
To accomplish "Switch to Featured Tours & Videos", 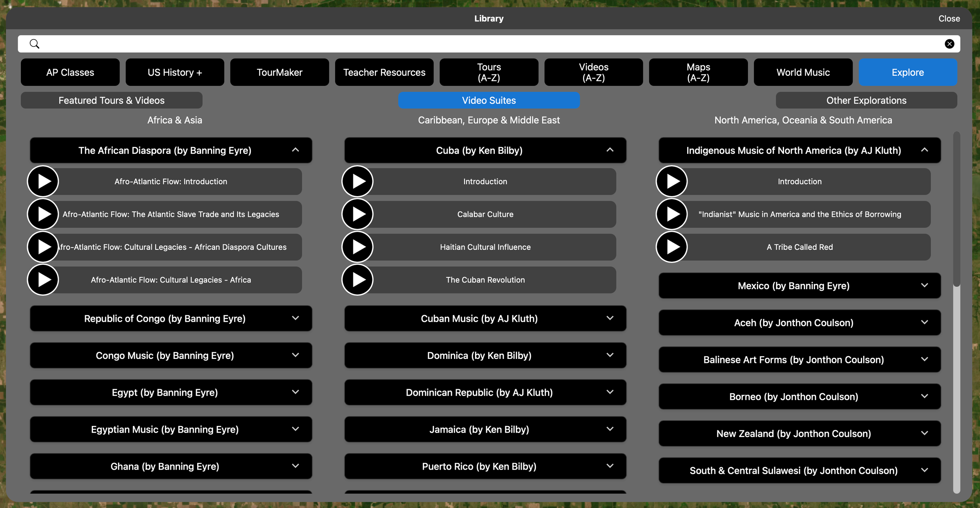I will click(x=111, y=100).
